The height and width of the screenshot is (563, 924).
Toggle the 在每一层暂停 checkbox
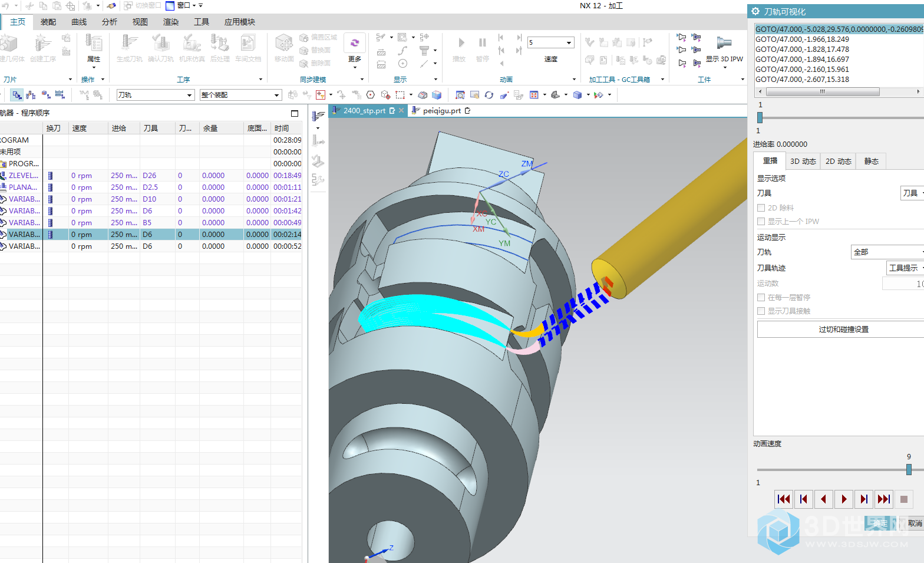[761, 298]
